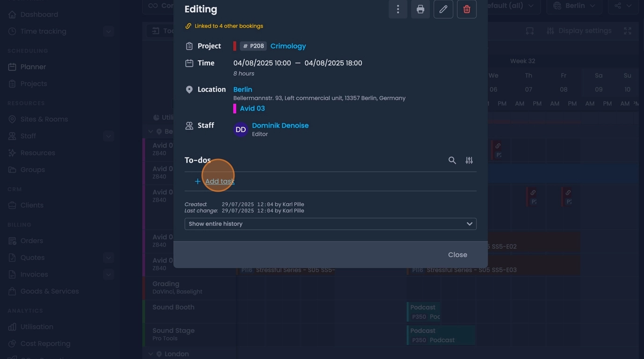Click the magenta color swatch beside Avid 03
Viewport: 644px width, 359px height.
(235, 108)
